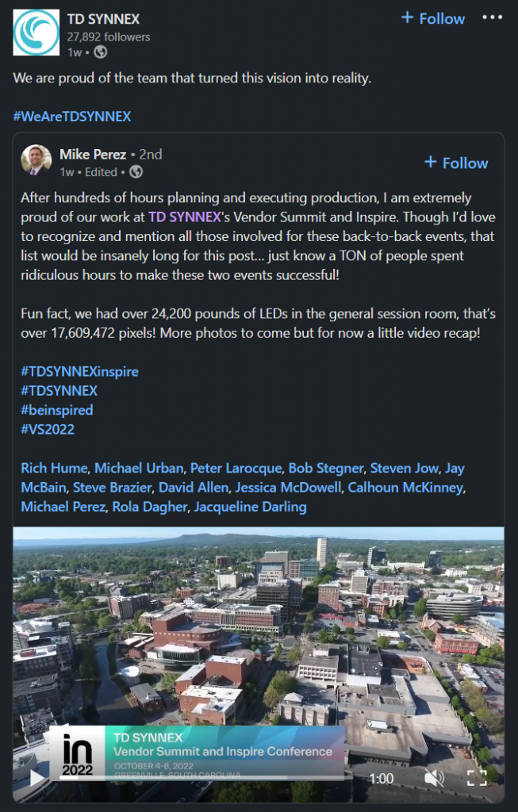Open Jacqueline Darling's profile mention
Screen dimensions: 518x812
249,507
